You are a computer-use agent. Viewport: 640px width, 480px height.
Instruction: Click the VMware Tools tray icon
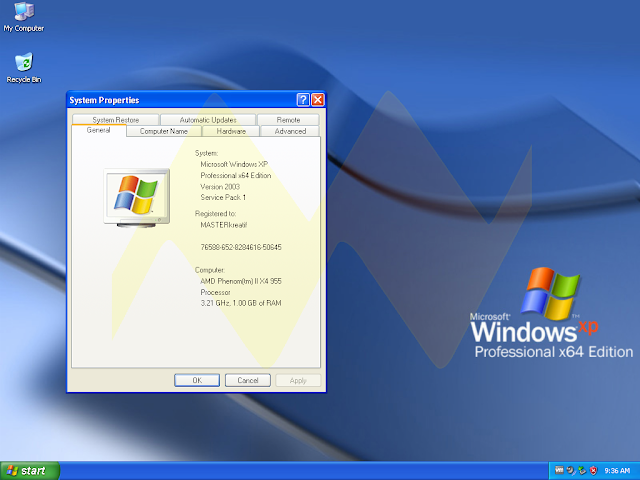(559, 470)
